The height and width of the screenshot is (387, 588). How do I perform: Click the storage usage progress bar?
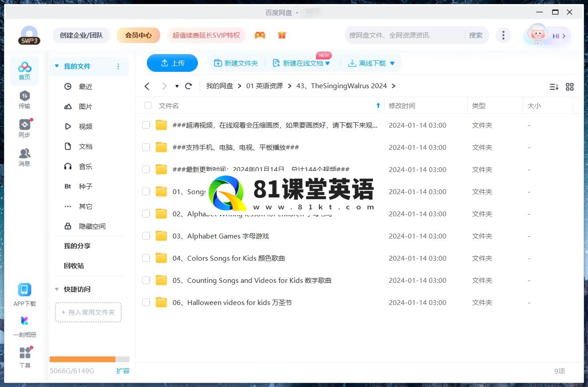[x=90, y=360]
